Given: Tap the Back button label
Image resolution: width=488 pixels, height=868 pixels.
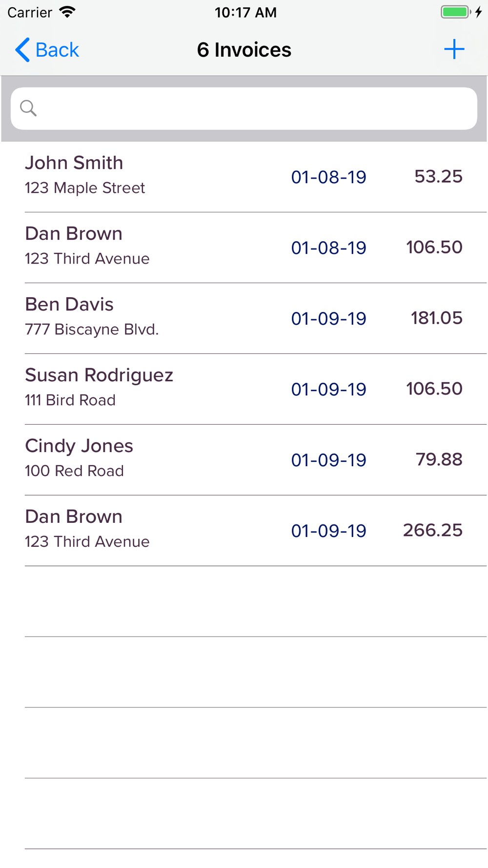Looking at the screenshot, I should click(57, 50).
